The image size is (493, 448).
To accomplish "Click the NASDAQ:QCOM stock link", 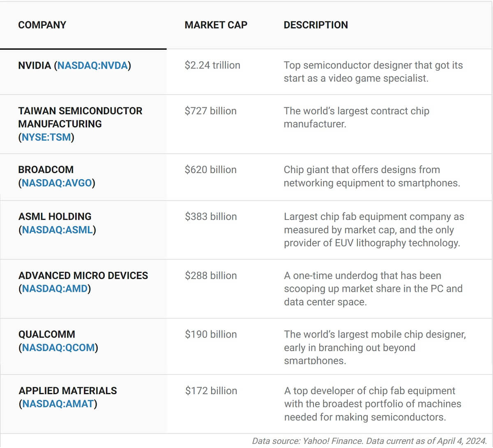I will pos(58,348).
